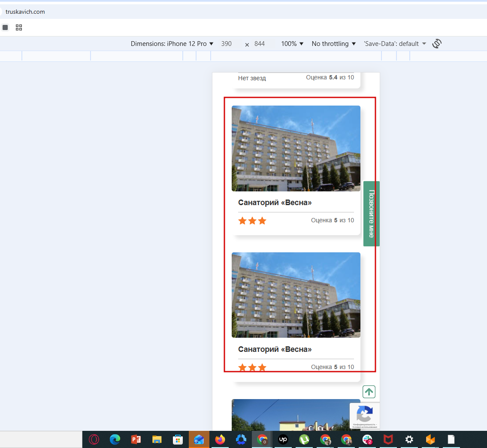Open Upwork from the taskbar
487x448 pixels.
point(283,439)
